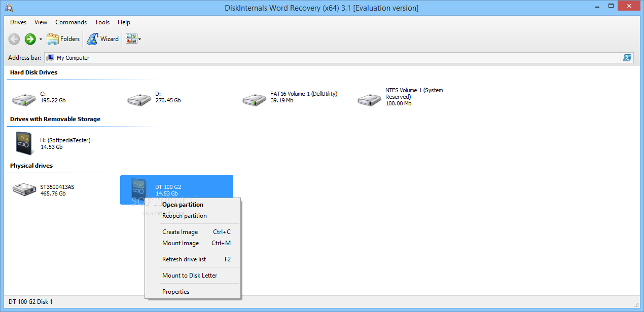
Task: Open the Help menu
Action: [x=124, y=22]
